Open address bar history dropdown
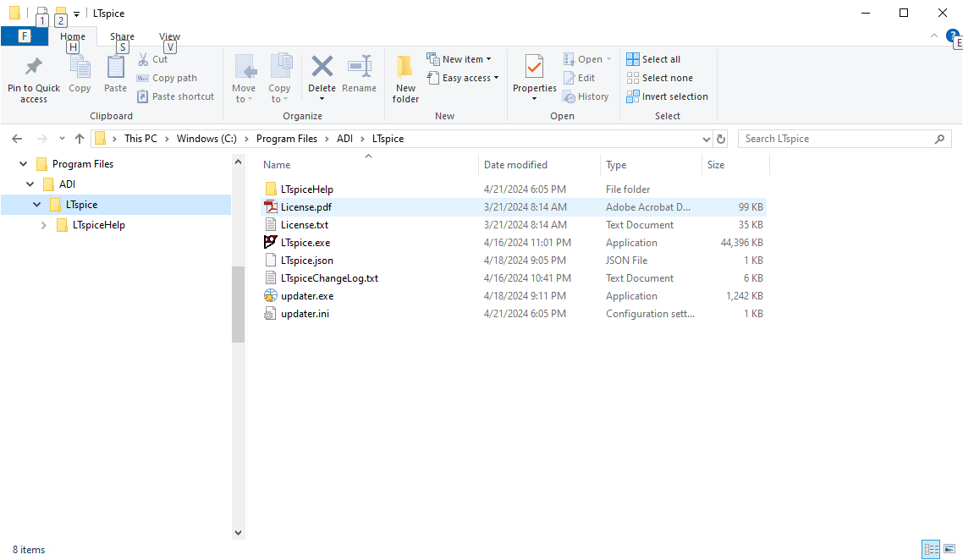Screen dimensions: 963x560 (706, 140)
